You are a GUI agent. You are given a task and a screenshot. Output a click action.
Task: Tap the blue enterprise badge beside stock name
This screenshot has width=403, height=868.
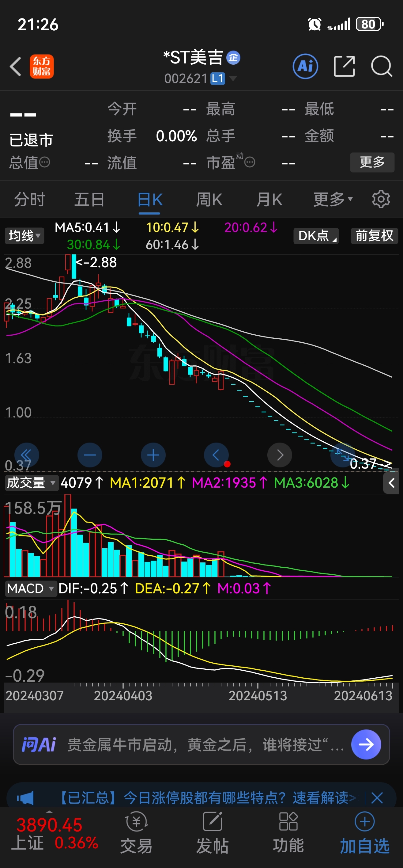pyautogui.click(x=233, y=58)
